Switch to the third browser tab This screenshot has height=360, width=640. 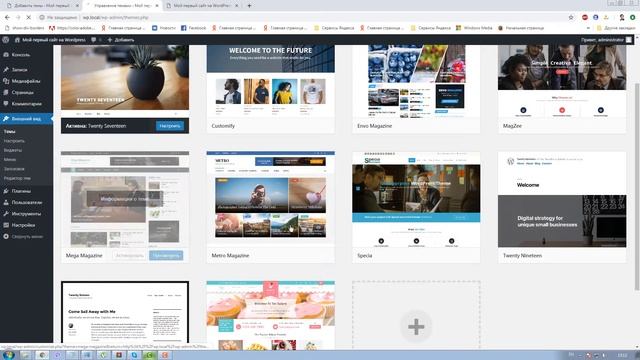tap(202, 6)
